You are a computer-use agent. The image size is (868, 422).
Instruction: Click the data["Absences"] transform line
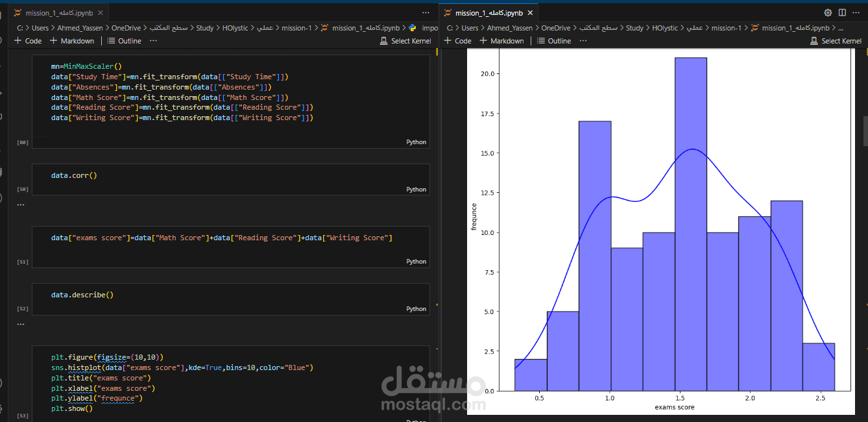pyautogui.click(x=162, y=87)
